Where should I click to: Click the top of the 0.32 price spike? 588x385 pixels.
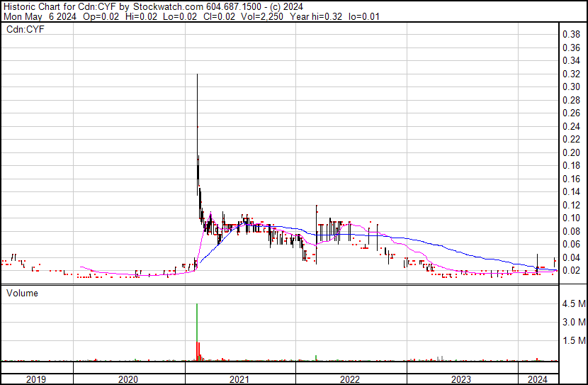click(197, 74)
